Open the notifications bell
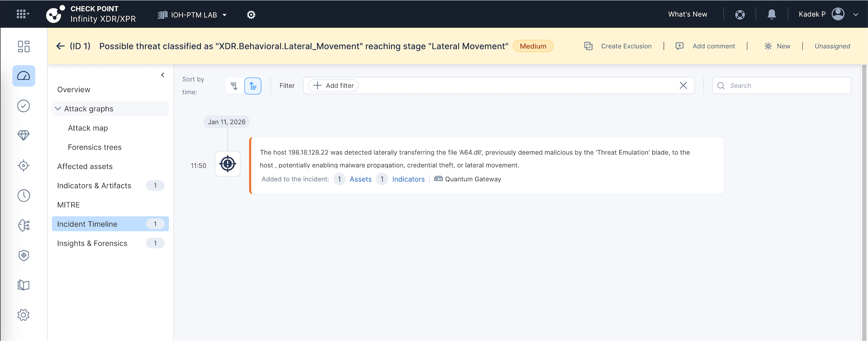 tap(771, 14)
